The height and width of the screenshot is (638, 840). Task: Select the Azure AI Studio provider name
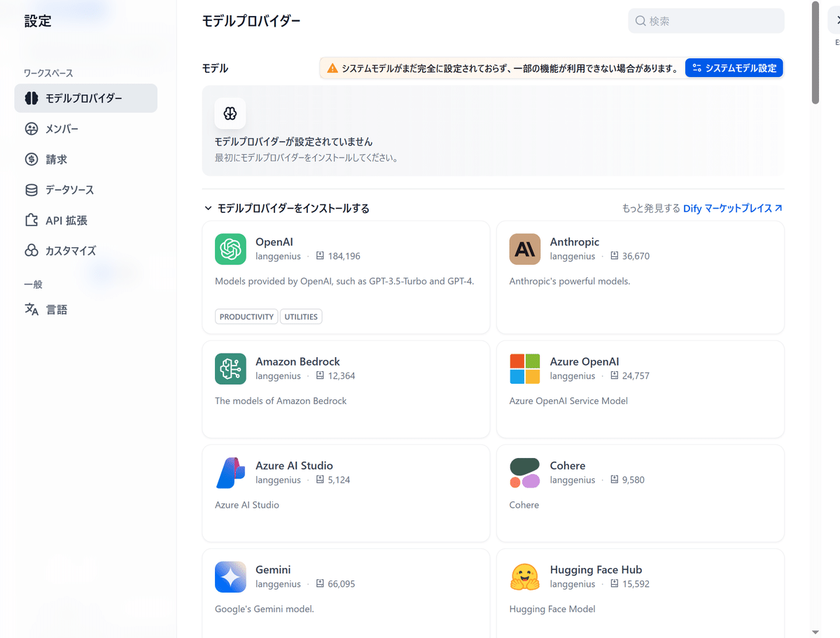point(294,466)
